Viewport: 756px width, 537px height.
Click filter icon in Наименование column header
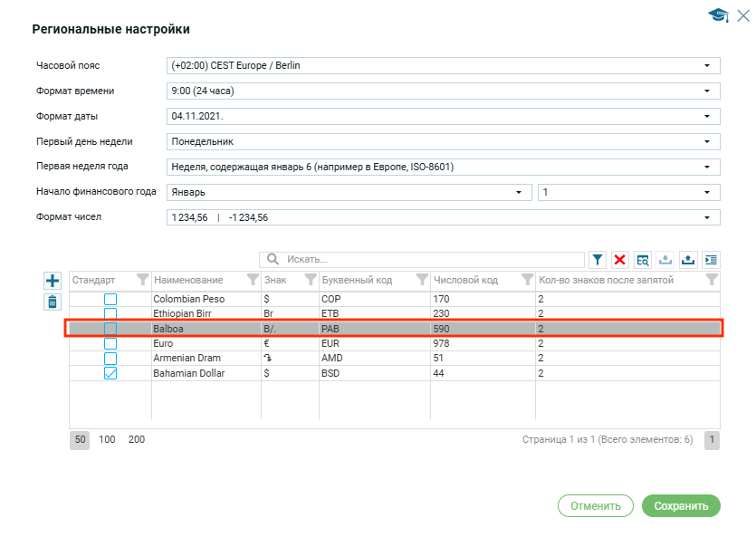(253, 280)
